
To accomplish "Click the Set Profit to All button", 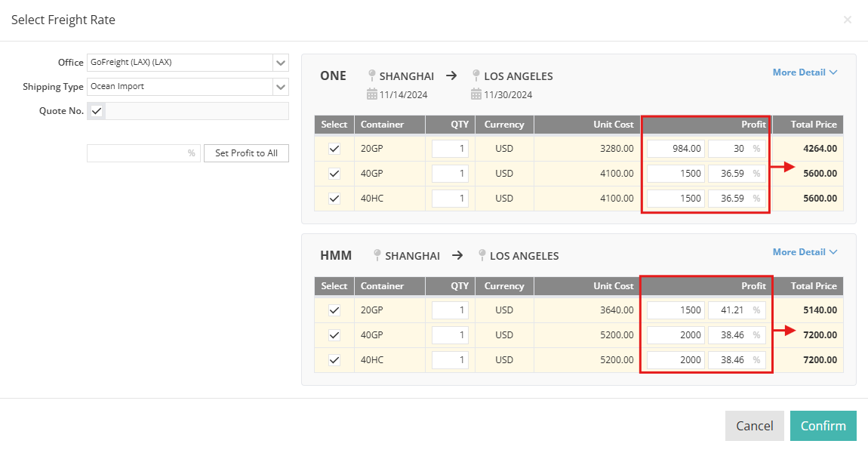I will (246, 153).
